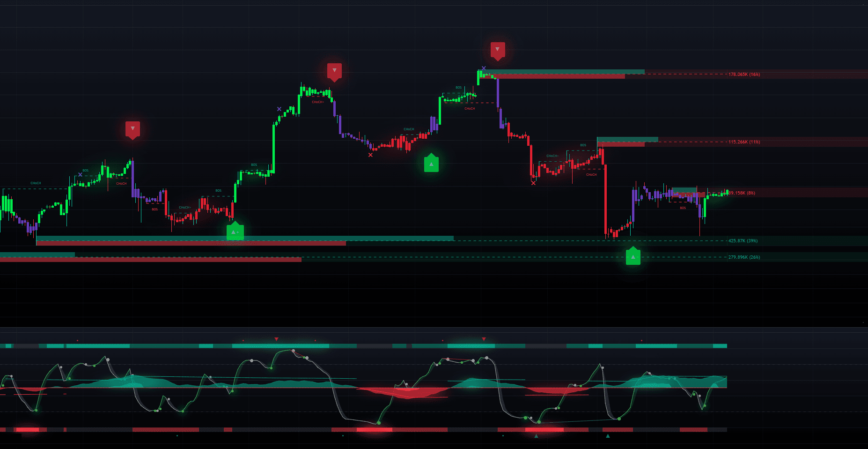This screenshot has height=449, width=868.
Task: Click the CHoCH label on the first structure break
Action: click(35, 183)
